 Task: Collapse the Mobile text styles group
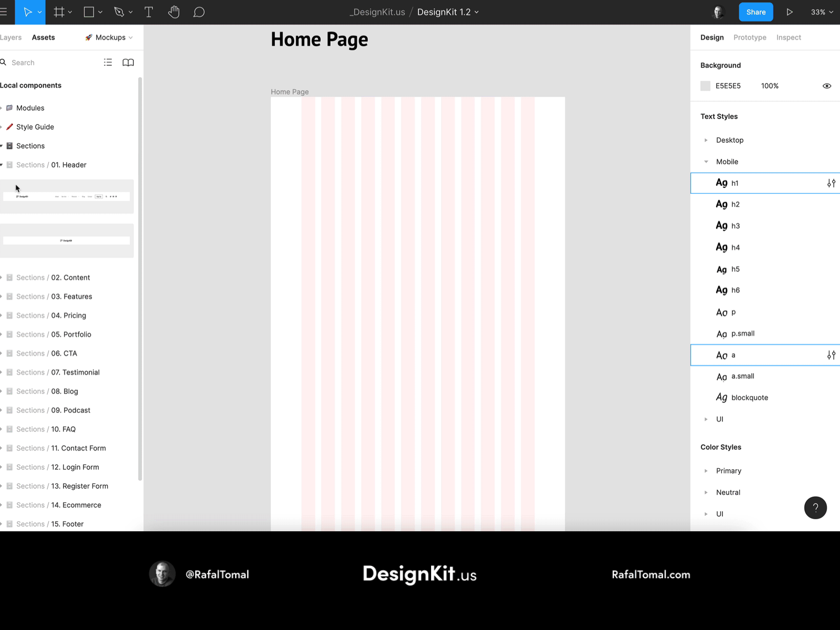coord(706,162)
